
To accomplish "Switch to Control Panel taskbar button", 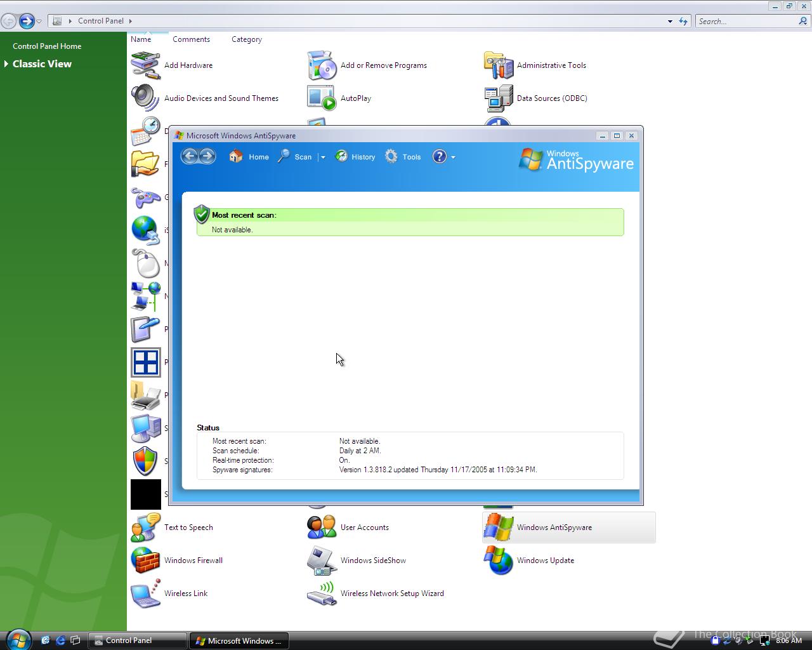I will 138,640.
